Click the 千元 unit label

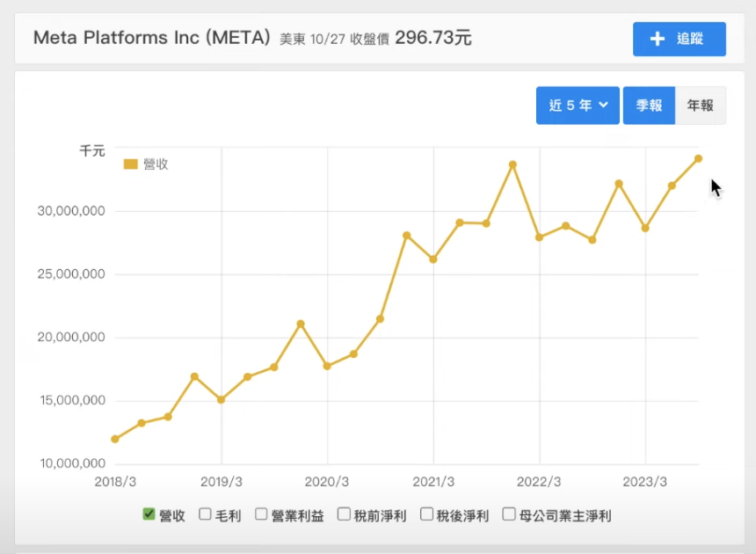pos(92,151)
